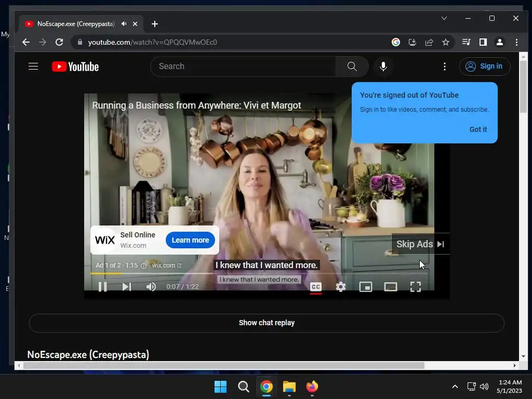Mute tab via speaker icon on tab
Screen dimensions: 532x399
(124, 24)
